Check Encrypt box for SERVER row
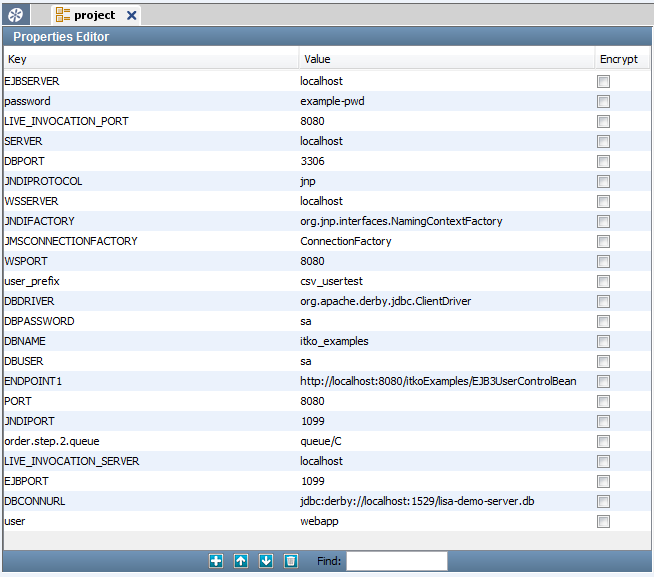The image size is (654, 577). point(603,141)
